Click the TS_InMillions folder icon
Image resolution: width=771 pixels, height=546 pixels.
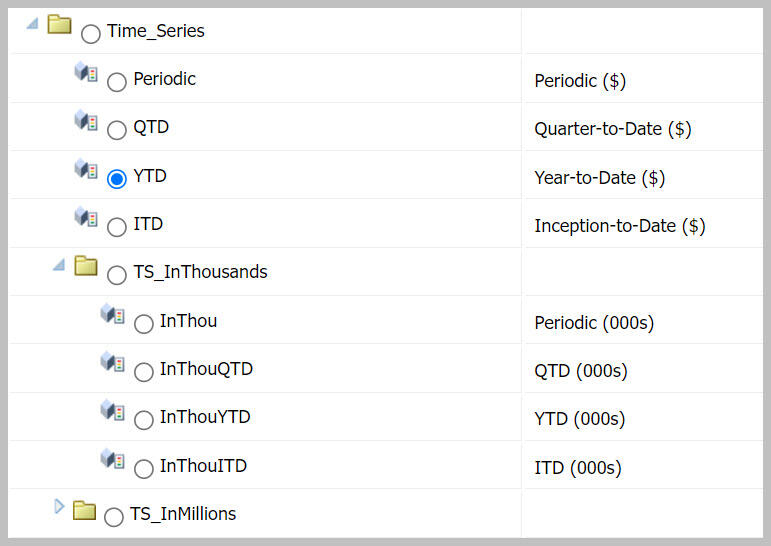pos(85,510)
